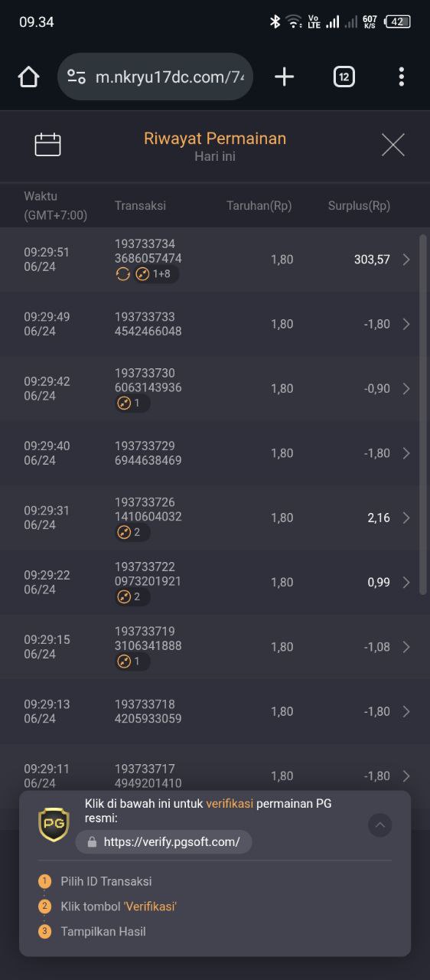Close the Riwayat Permainan panel

point(393,145)
